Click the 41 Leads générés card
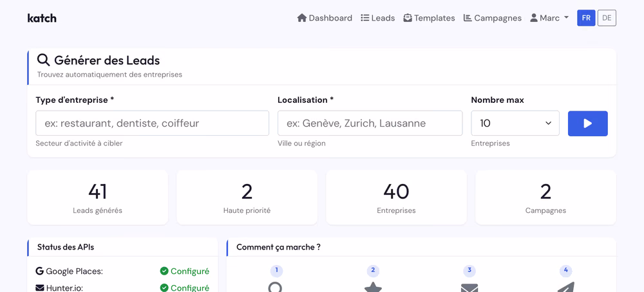Image resolution: width=644 pixels, height=292 pixels. pos(98,197)
